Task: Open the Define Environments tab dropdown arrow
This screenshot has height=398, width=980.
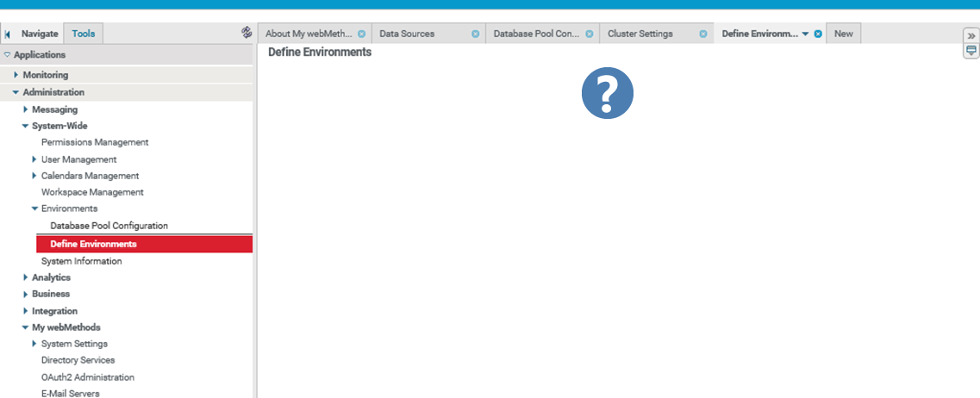Action: pyautogui.click(x=806, y=34)
